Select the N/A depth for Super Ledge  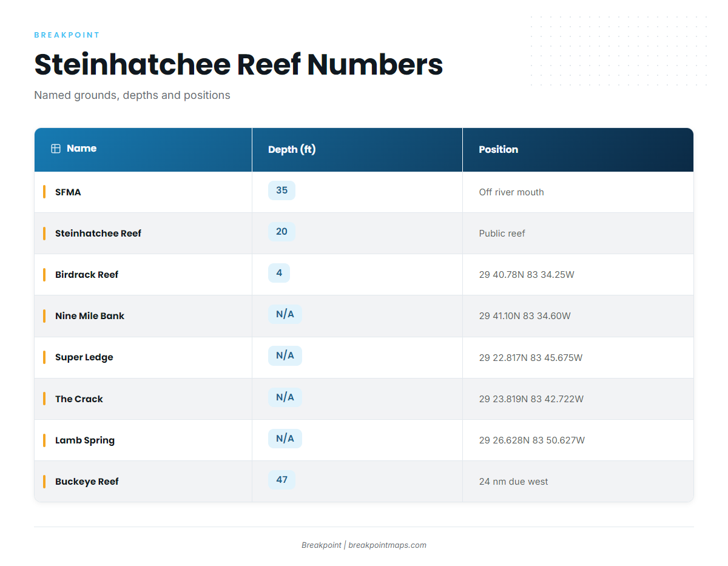point(285,356)
